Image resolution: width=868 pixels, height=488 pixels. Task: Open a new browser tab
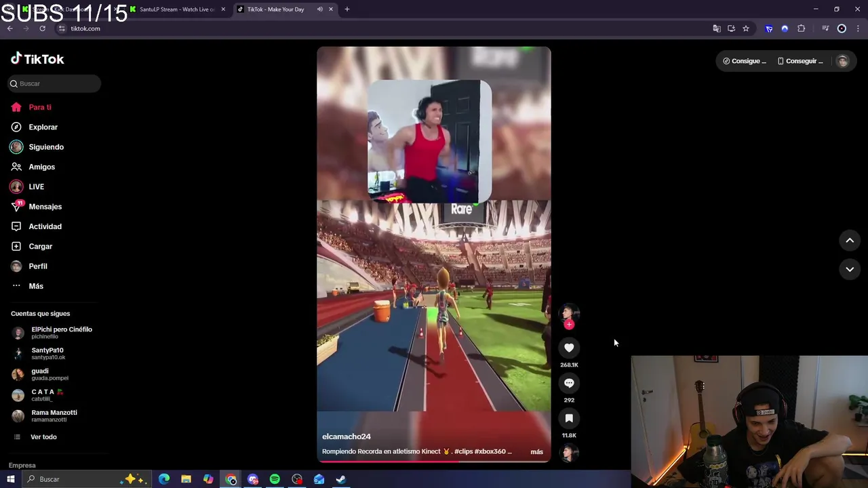(x=347, y=9)
